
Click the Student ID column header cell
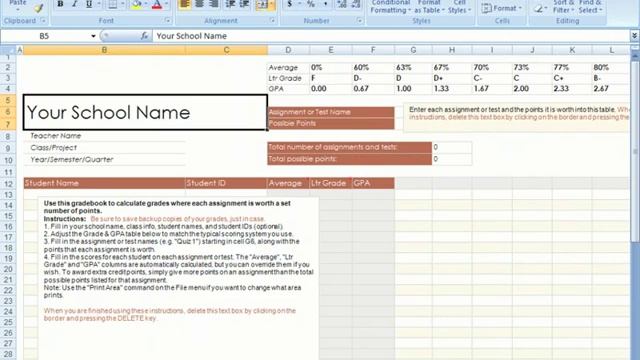point(226,183)
